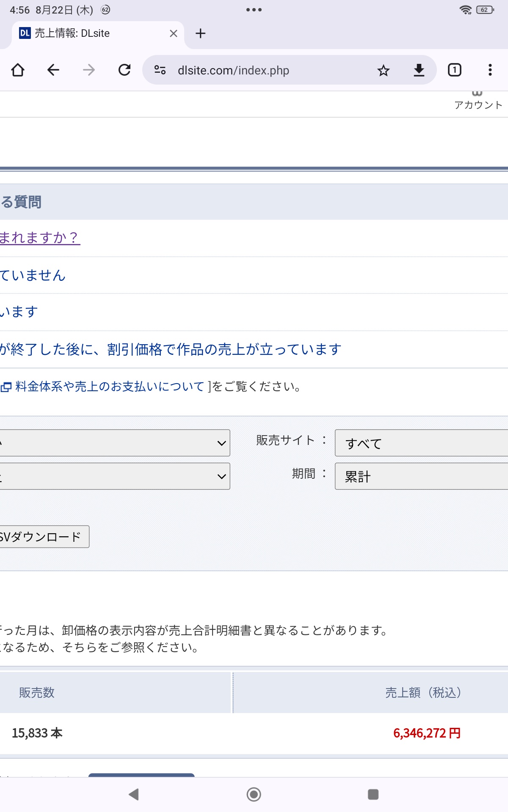The width and height of the screenshot is (508, 812).
Task: Open a new tab with plus
Action: [201, 33]
